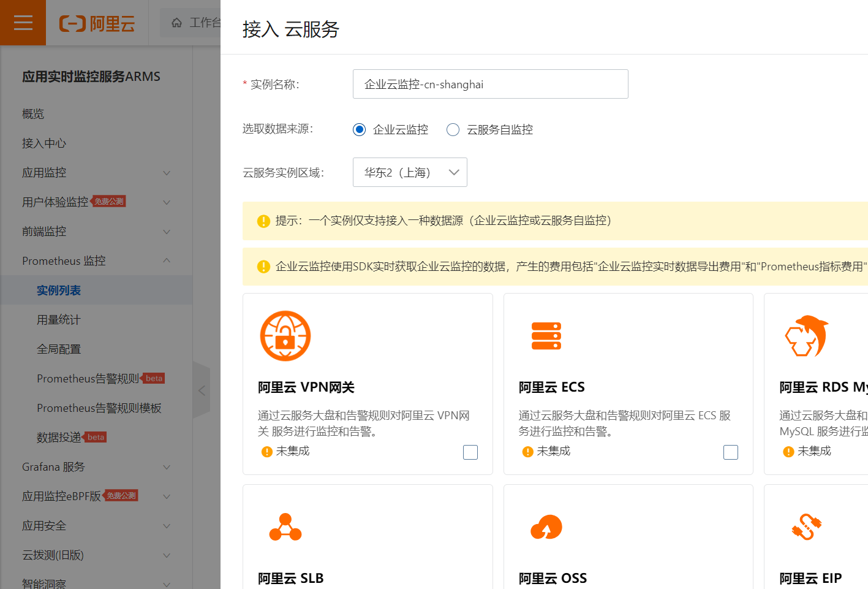Click the 选取数据来源 label
This screenshot has height=589, width=868.
pos(278,129)
